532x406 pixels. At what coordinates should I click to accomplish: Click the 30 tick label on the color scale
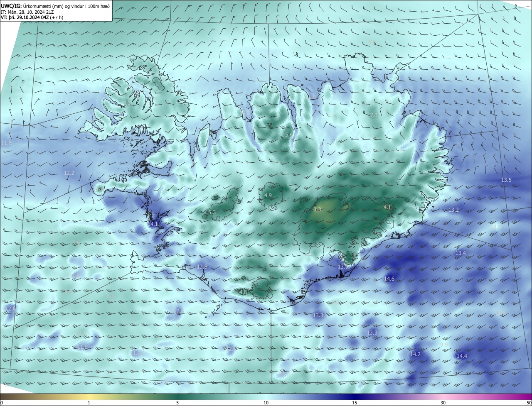[x=443, y=403]
